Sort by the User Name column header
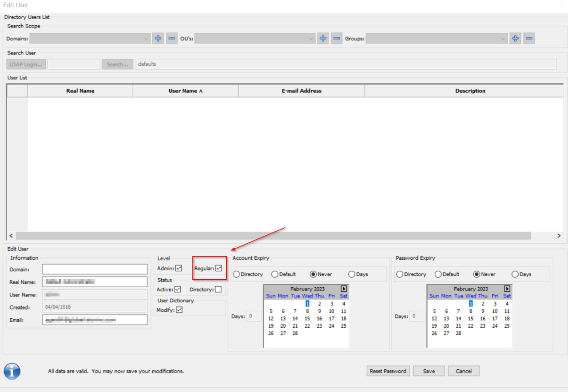The width and height of the screenshot is (568, 392). [x=185, y=91]
